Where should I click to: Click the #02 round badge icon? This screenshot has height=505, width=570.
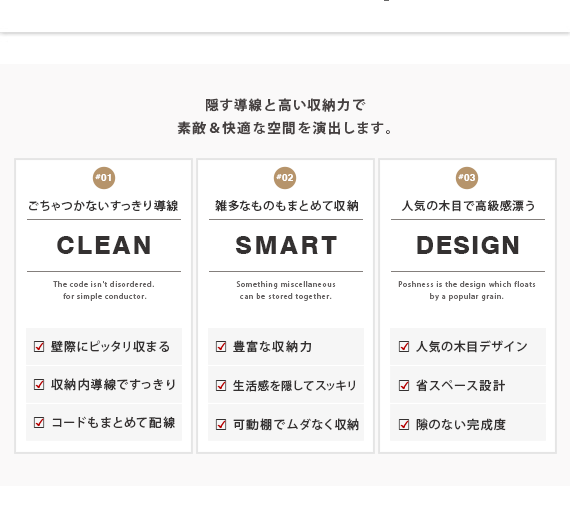point(285,178)
